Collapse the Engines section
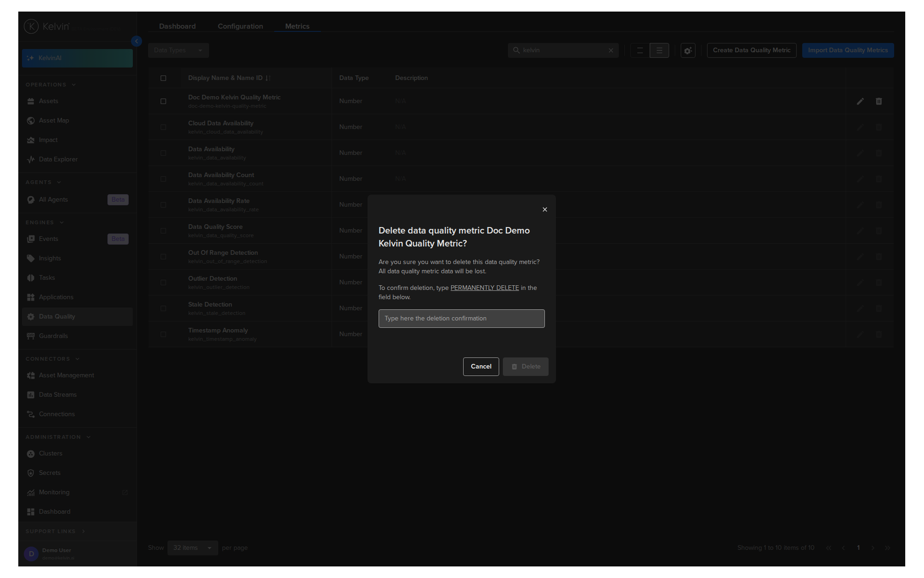 click(45, 223)
